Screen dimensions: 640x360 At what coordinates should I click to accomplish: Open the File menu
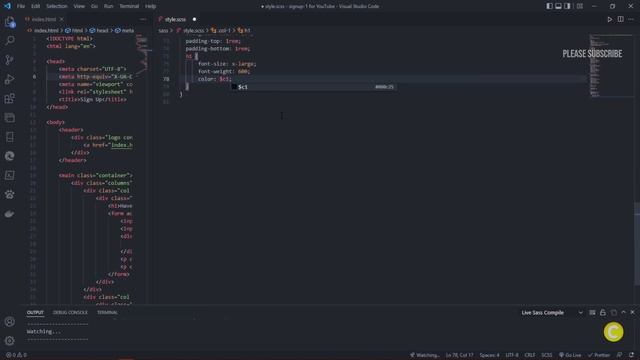click(21, 6)
